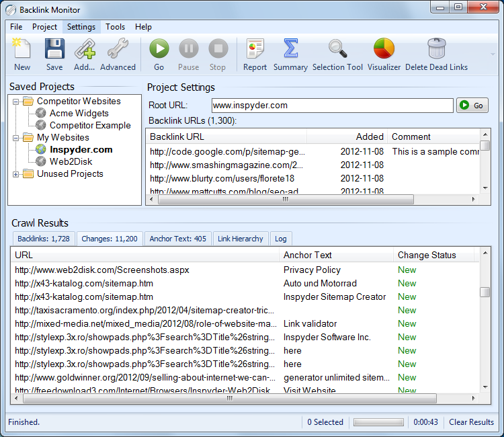504x437 pixels.
Task: Click backlink list horizontal scroll right arrow
Action: click(474, 200)
